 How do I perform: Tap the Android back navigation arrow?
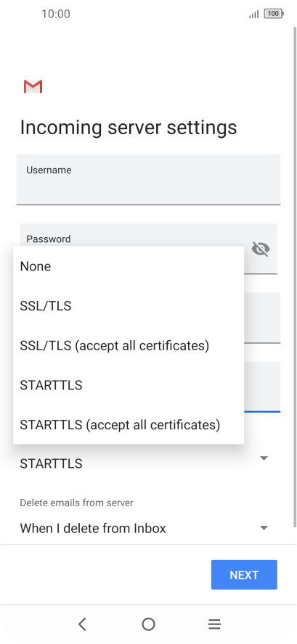pos(82,624)
